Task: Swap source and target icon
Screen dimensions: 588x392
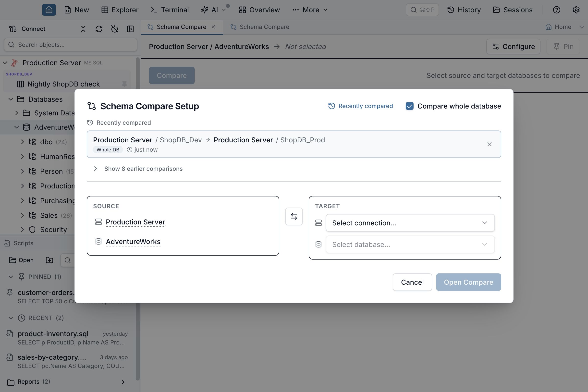Action: [x=294, y=217]
